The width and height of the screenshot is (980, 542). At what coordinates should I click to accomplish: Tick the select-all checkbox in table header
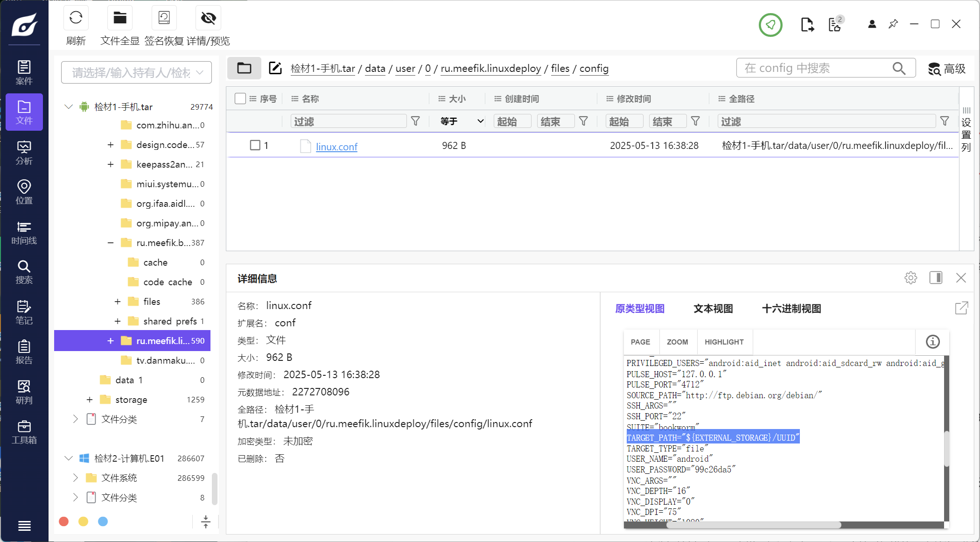[x=240, y=99]
